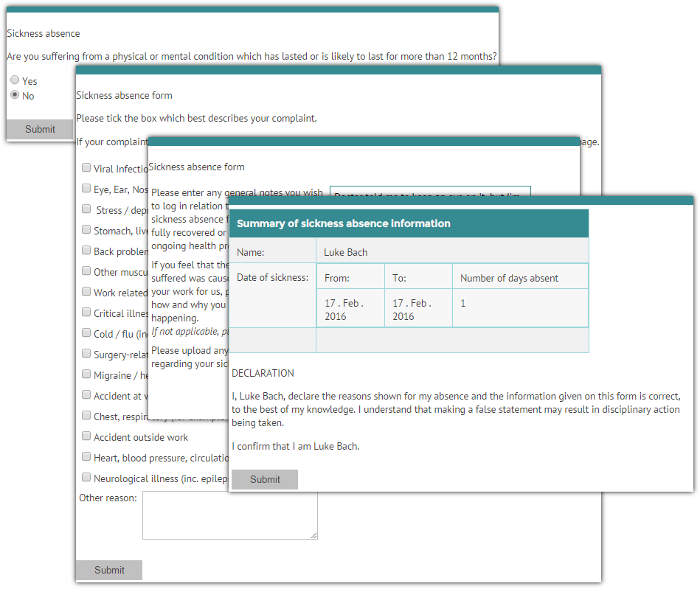Check the Neurological illness checkbox

(x=86, y=477)
